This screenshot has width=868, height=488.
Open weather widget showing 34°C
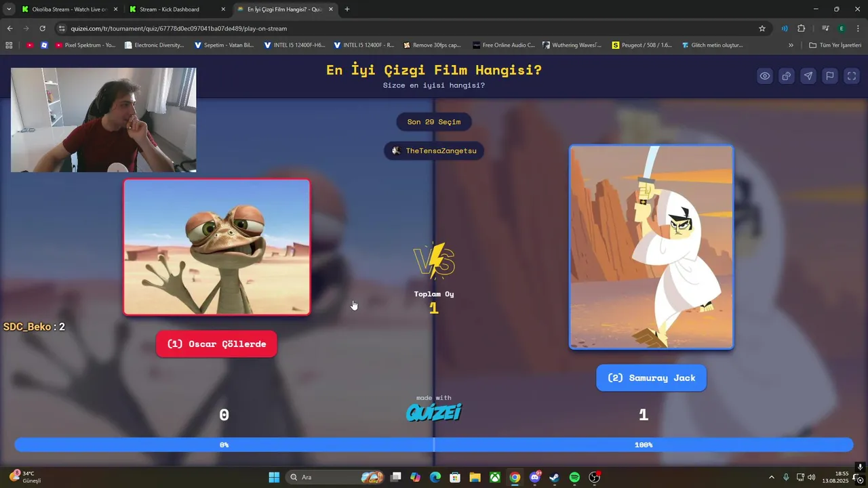pos(24,477)
